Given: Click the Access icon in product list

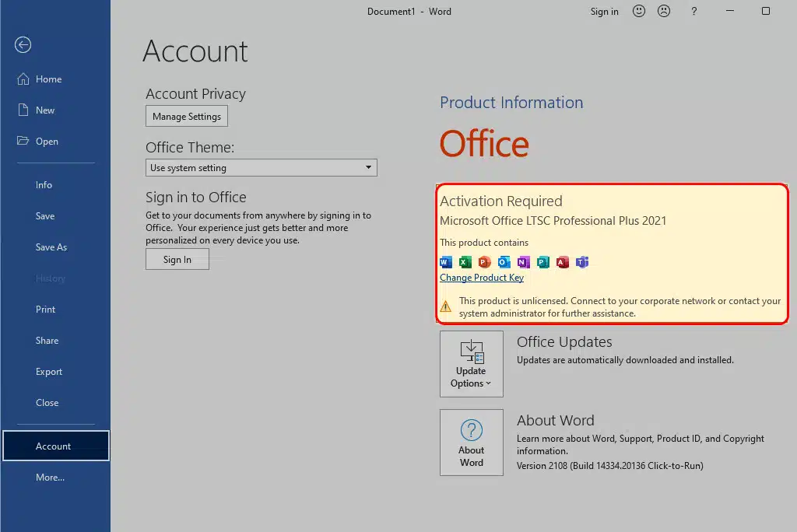Looking at the screenshot, I should pos(563,262).
